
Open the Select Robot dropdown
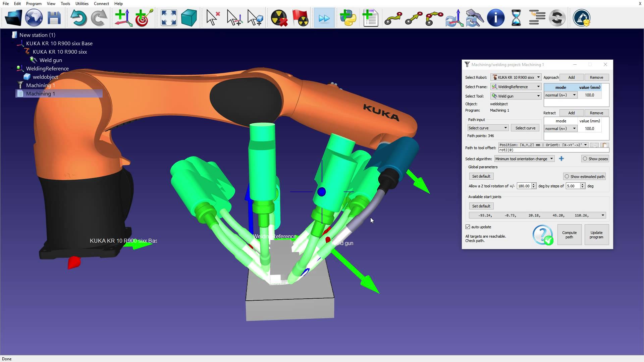tap(516, 77)
